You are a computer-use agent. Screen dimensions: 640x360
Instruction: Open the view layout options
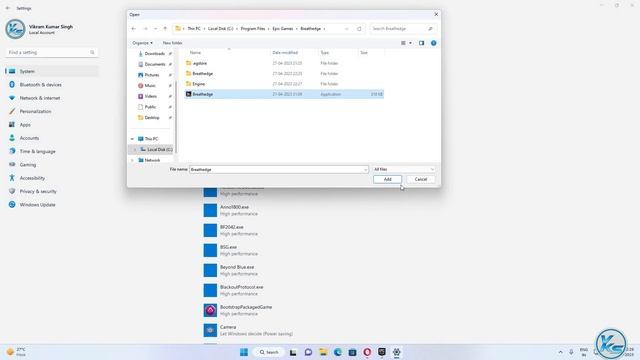point(406,43)
